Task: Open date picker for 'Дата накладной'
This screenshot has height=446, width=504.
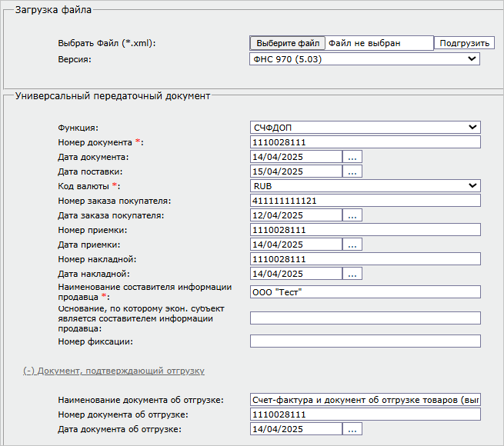Action: click(352, 274)
